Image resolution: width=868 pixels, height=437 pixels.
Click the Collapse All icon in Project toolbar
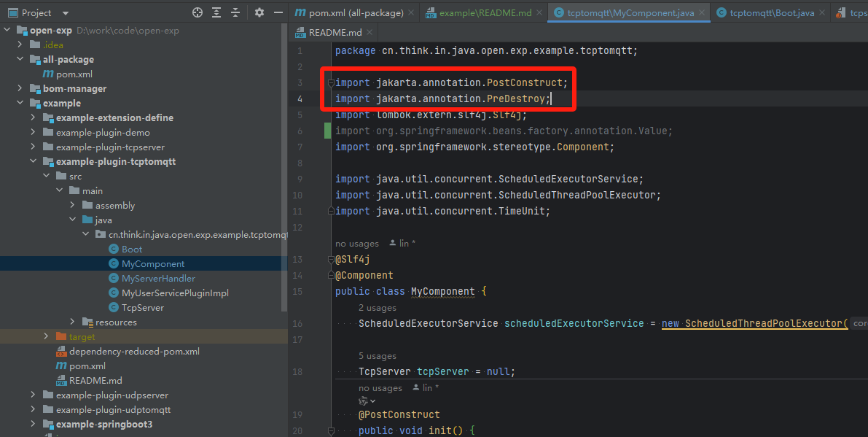click(235, 12)
